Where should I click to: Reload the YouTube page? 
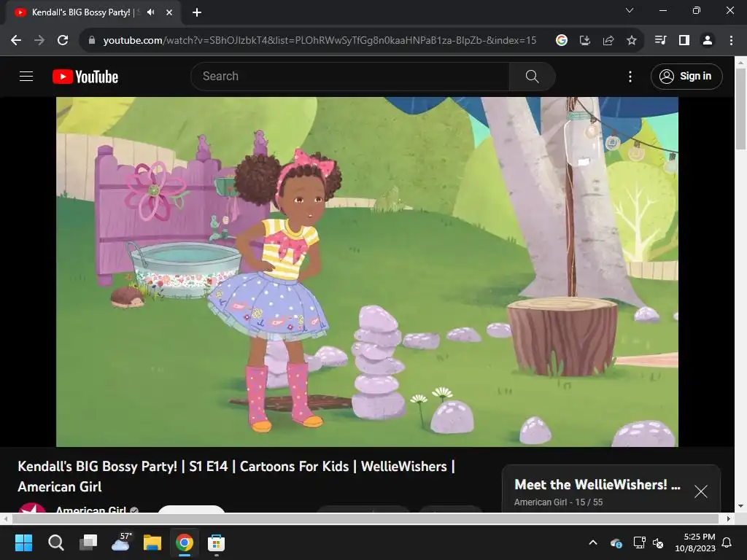(63, 41)
